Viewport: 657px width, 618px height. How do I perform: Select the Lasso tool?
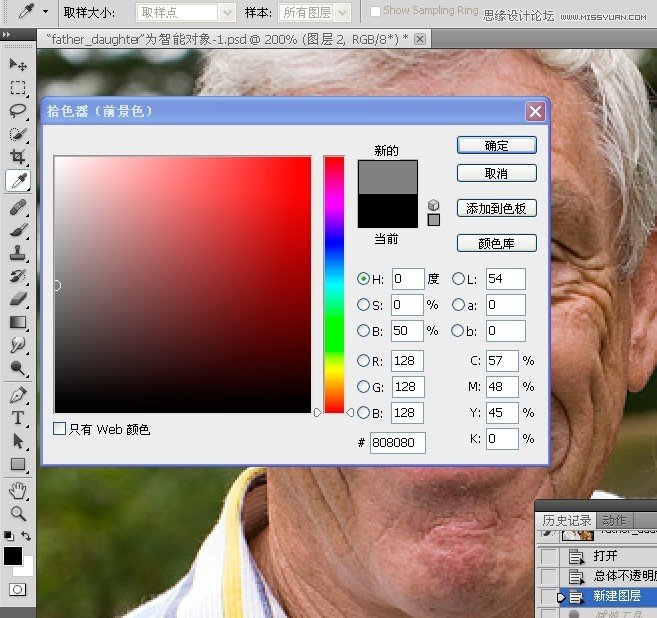pyautogui.click(x=18, y=111)
